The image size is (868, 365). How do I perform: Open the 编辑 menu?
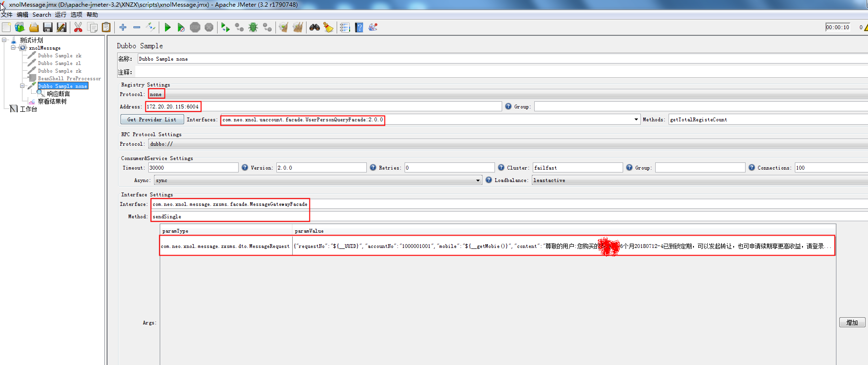(x=22, y=15)
